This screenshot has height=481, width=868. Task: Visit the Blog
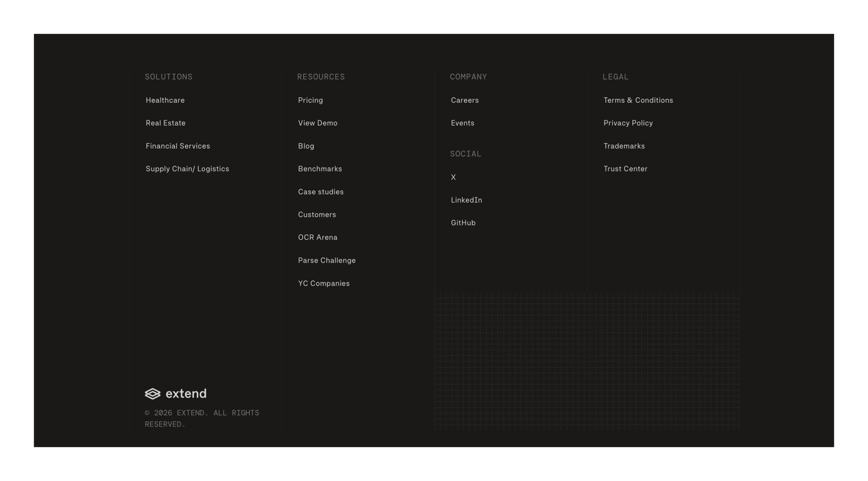tap(306, 146)
